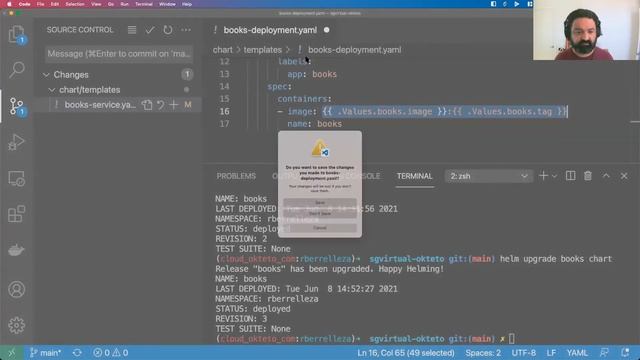Screen dimensions: 640x360
Task: Open the Accounts menu in activity bar
Action: pos(16,289)
